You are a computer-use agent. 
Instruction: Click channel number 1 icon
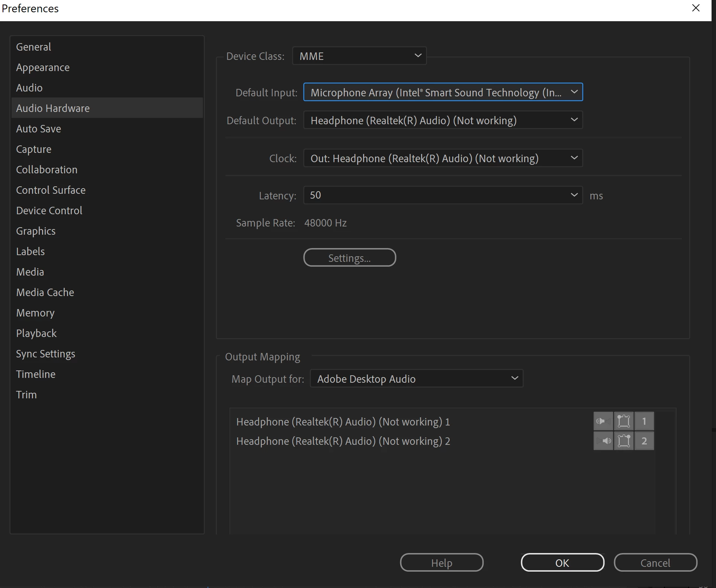coord(644,421)
